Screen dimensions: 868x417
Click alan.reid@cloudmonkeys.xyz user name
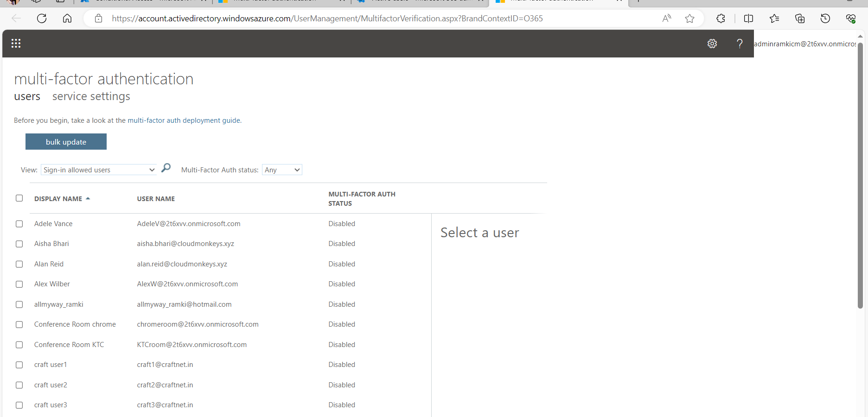pos(182,264)
